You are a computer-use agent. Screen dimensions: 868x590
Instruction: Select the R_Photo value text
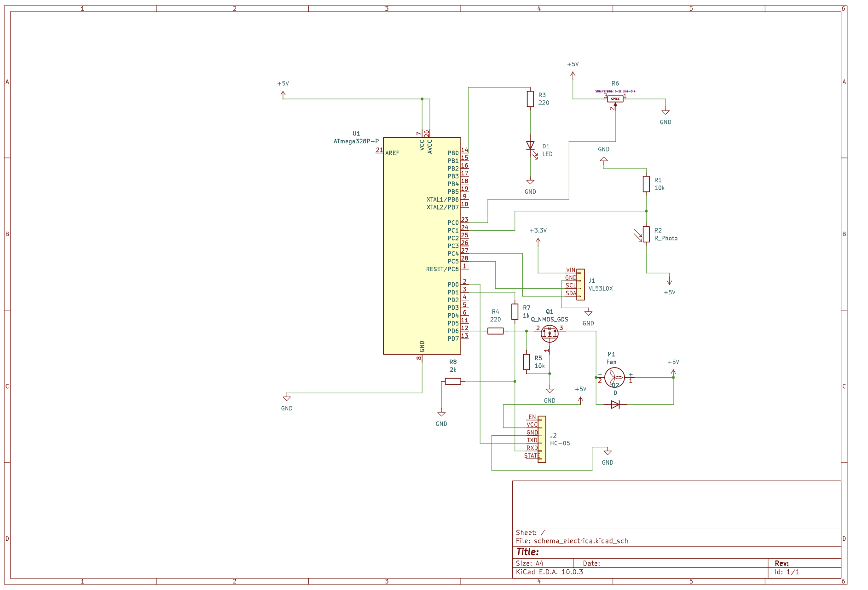[666, 239]
